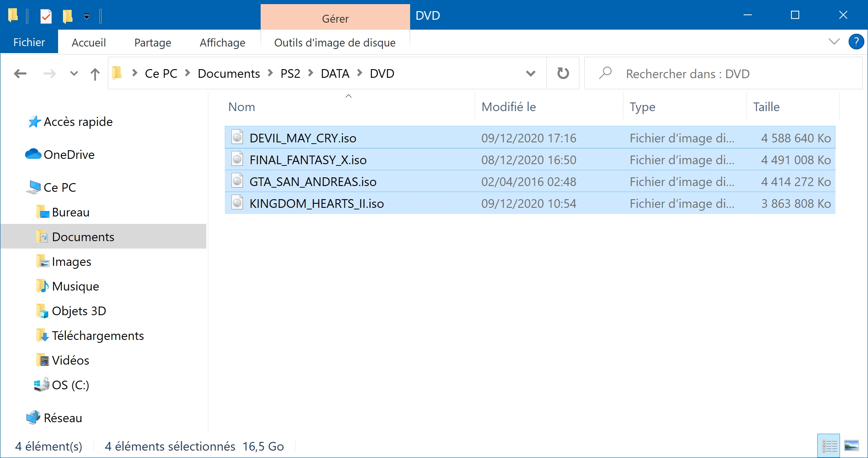Open the recent locations dropdown

pyautogui.click(x=74, y=74)
